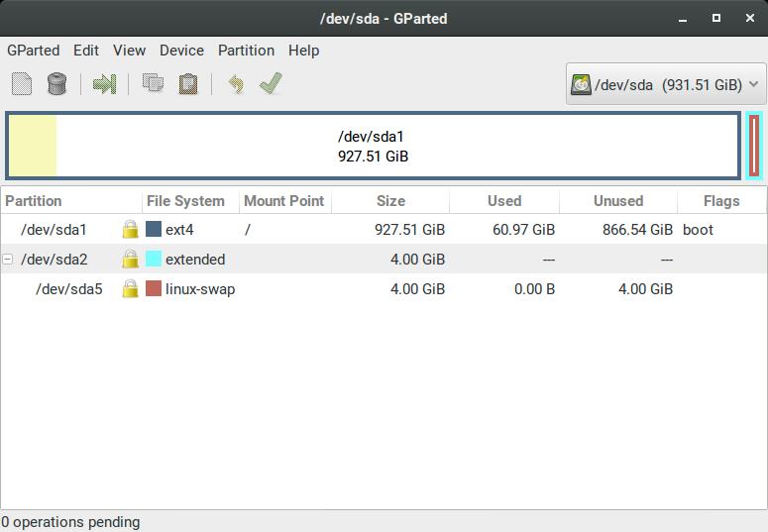Screen dimensions: 768x532
Task: Click the 866.54 GiB unused cell
Action: point(638,229)
